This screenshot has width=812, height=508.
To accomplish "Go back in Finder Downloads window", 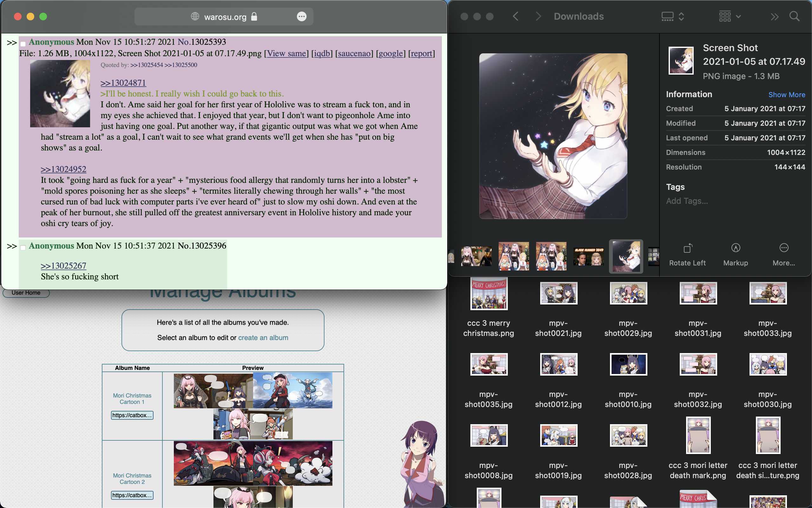I will (x=516, y=17).
